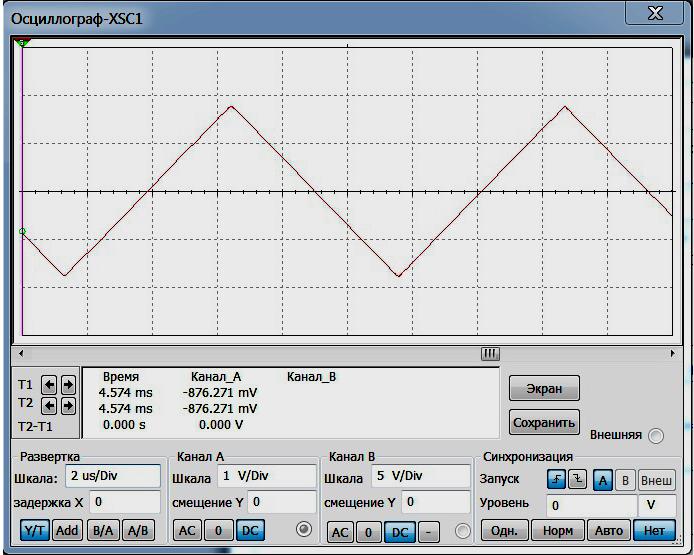Screen dimensions: 694x555
Task: Select falling edge trigger icon
Action: [578, 479]
